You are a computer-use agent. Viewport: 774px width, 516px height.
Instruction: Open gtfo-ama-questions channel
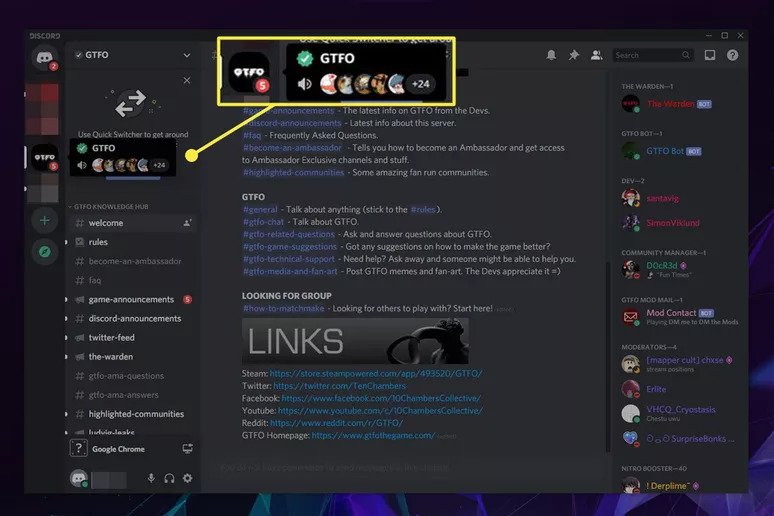click(133, 376)
